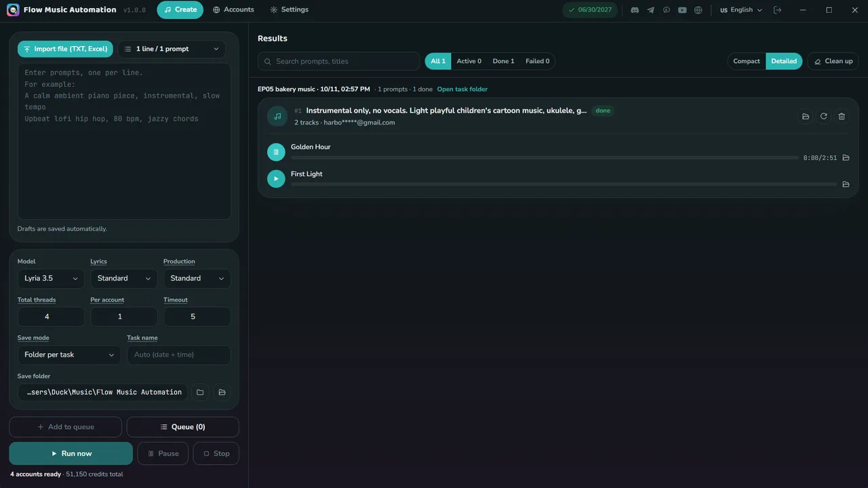The height and width of the screenshot is (488, 868).
Task: Open the YouTube link icon
Action: [682, 10]
